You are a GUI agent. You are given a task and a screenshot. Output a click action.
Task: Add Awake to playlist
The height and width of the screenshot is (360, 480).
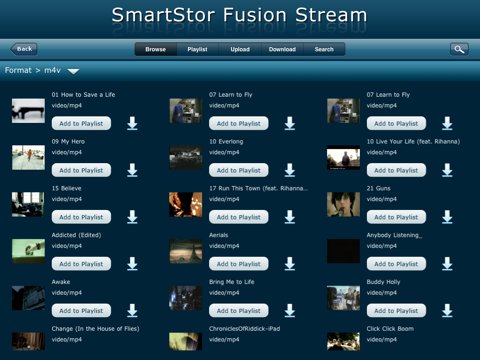81,311
